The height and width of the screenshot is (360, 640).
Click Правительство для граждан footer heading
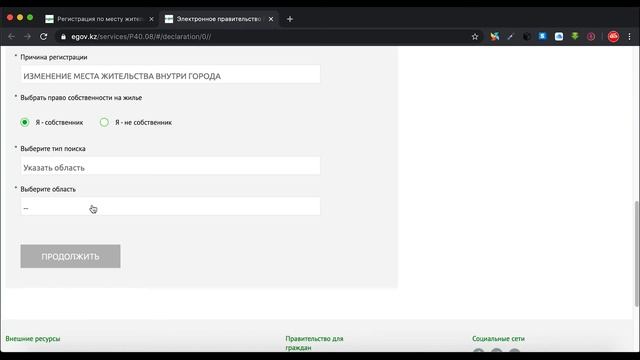pos(314,343)
